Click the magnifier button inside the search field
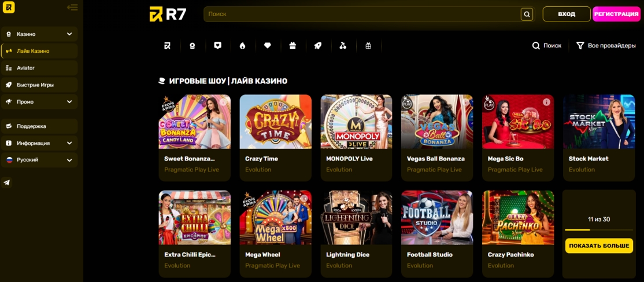 (527, 14)
